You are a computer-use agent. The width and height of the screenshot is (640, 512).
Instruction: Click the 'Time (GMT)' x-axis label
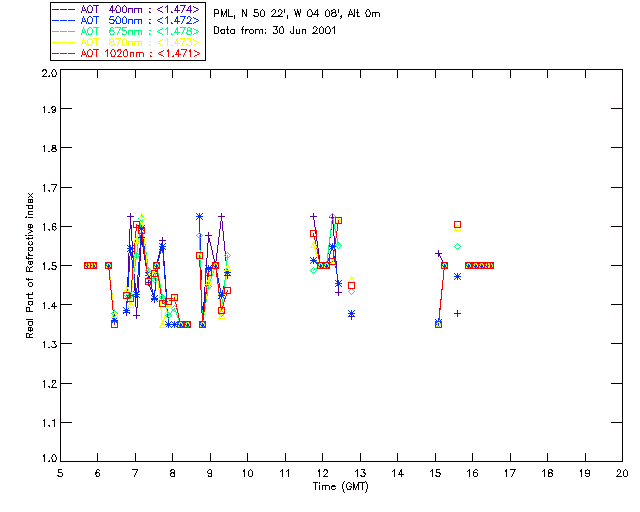pyautogui.click(x=340, y=487)
